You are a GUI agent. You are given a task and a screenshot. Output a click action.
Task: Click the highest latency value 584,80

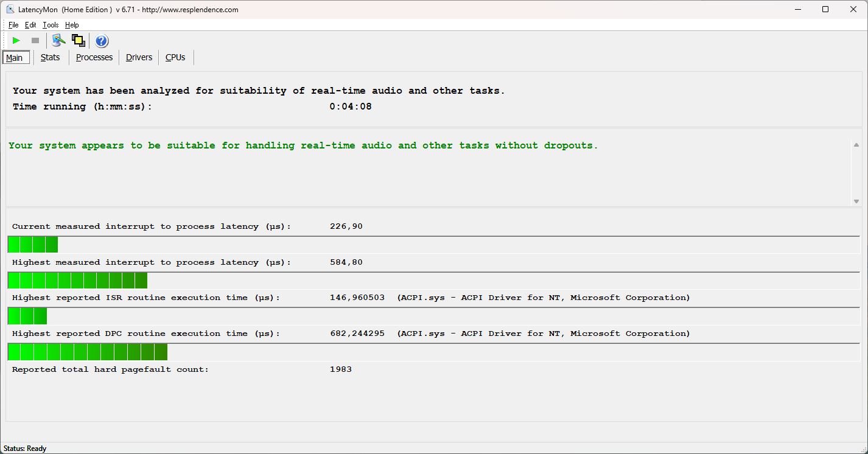(x=346, y=262)
